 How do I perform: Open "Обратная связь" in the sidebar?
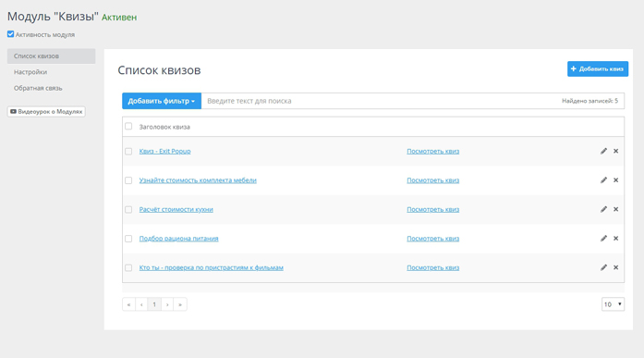click(x=38, y=88)
